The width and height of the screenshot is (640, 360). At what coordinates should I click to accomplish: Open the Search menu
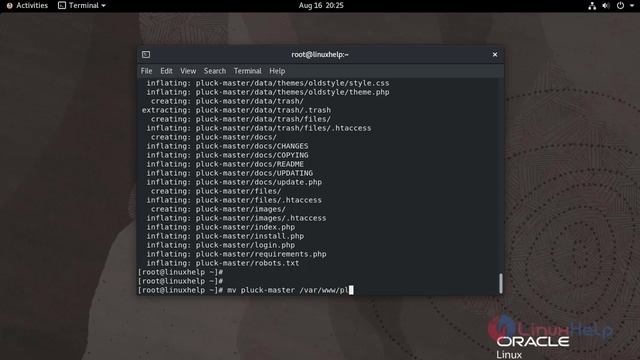[x=215, y=71]
